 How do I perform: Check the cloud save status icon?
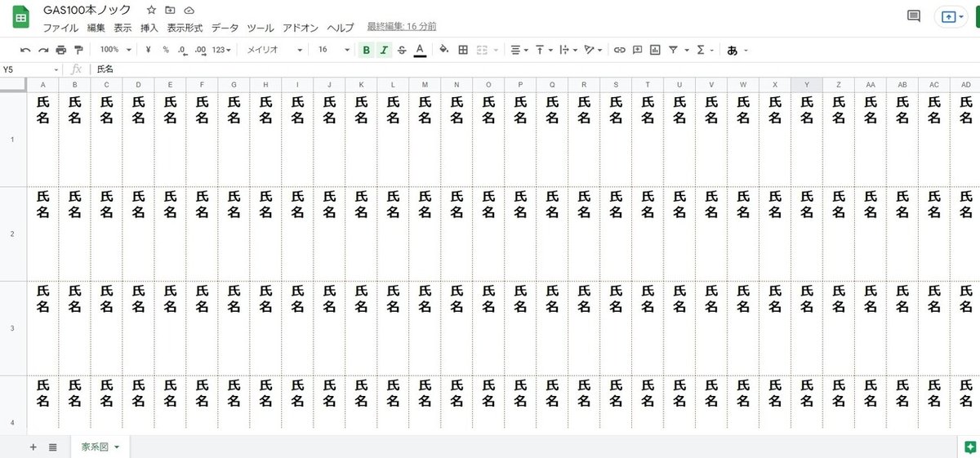[x=189, y=10]
